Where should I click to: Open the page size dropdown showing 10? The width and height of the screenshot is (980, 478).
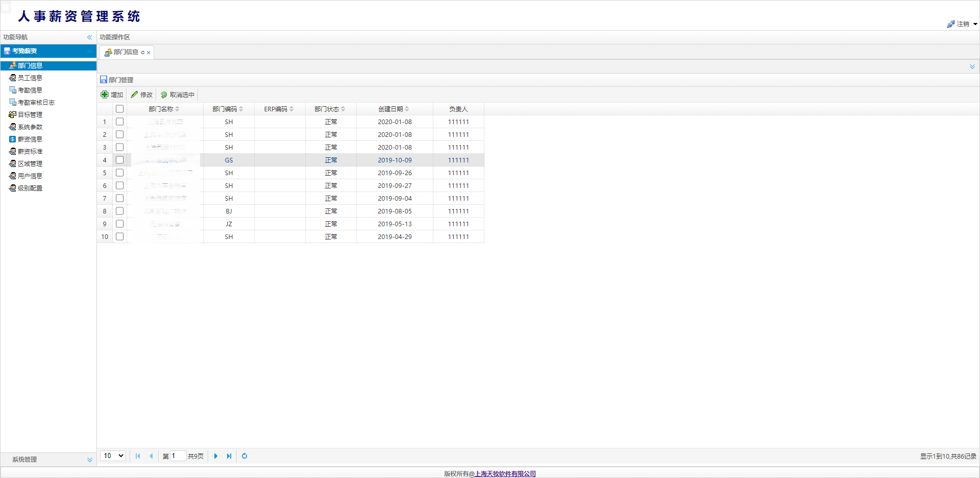pos(113,456)
